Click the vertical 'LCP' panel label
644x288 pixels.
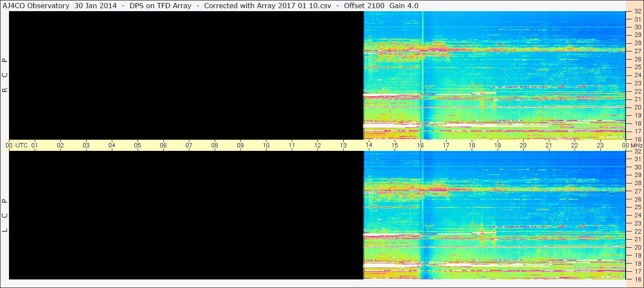pos(5,215)
